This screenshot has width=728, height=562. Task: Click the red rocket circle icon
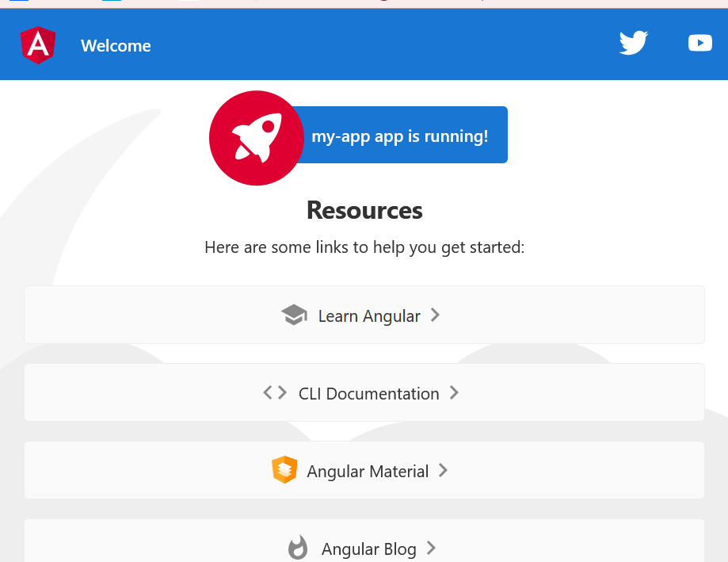(x=257, y=138)
